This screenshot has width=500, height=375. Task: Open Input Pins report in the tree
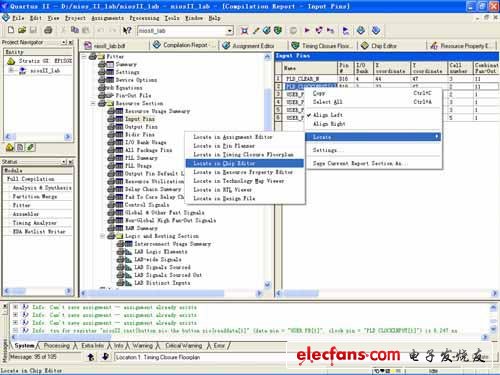tap(140, 119)
